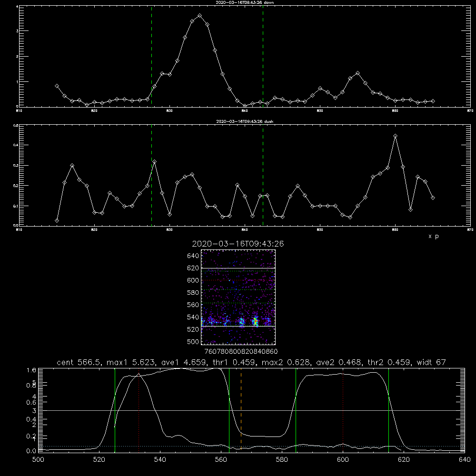
Task: Click the secondary dawn peak marker near 855
Action: pyautogui.click(x=357, y=73)
